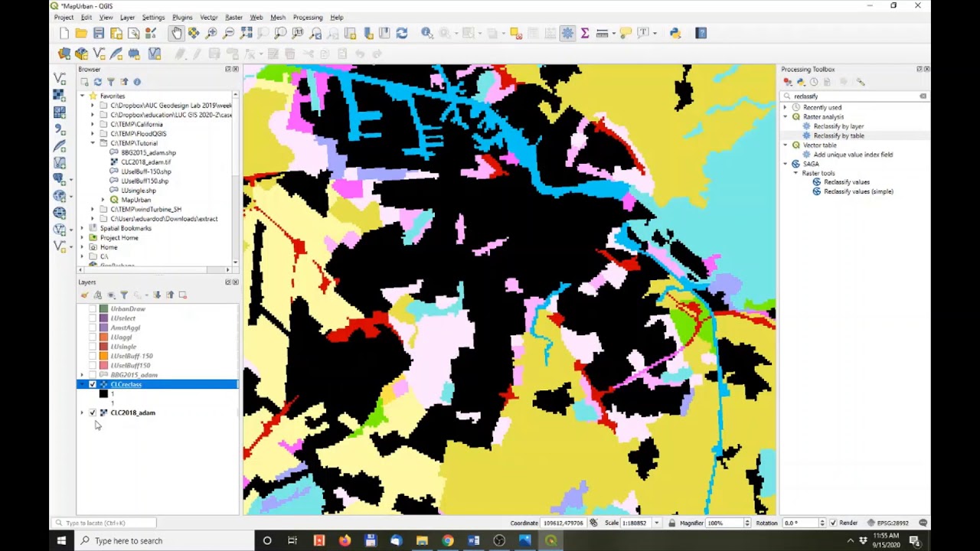Click Options wrench icon in Processing Toolbox
Screen dimensions: 980x551
(x=861, y=82)
